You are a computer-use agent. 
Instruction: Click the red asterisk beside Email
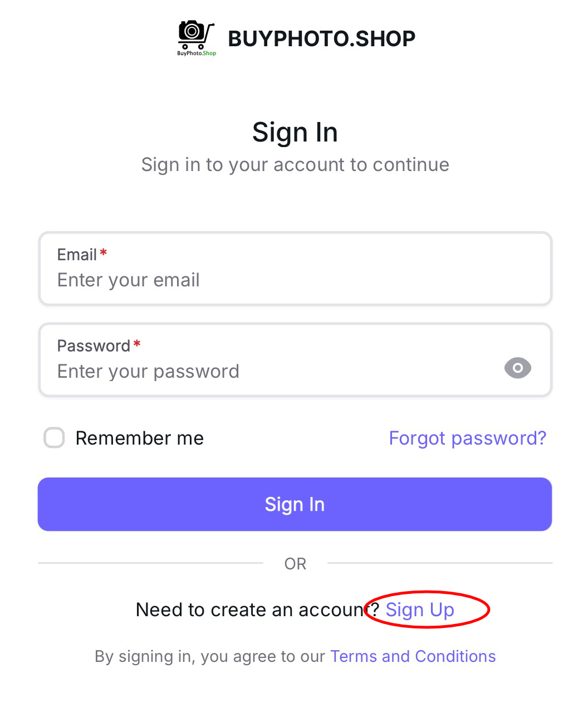tap(104, 254)
